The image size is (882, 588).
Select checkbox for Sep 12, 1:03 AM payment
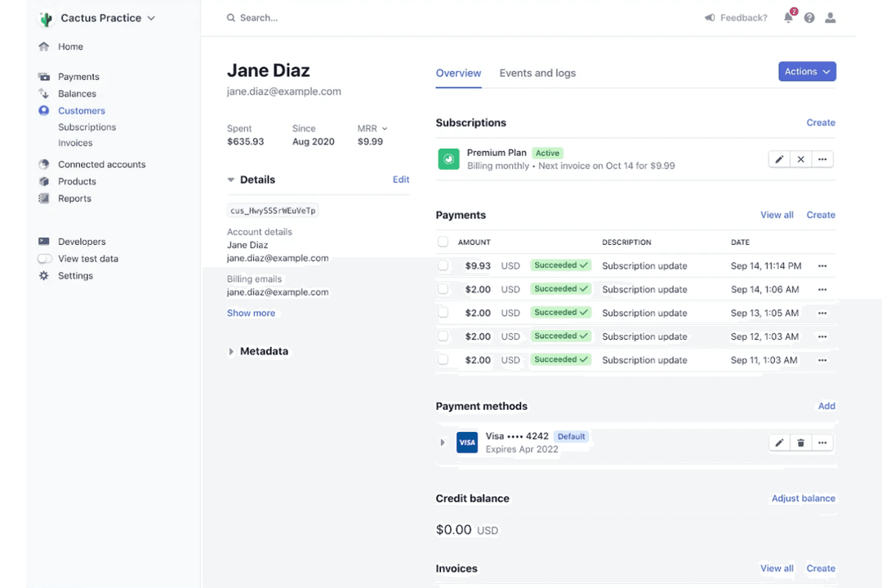click(443, 336)
